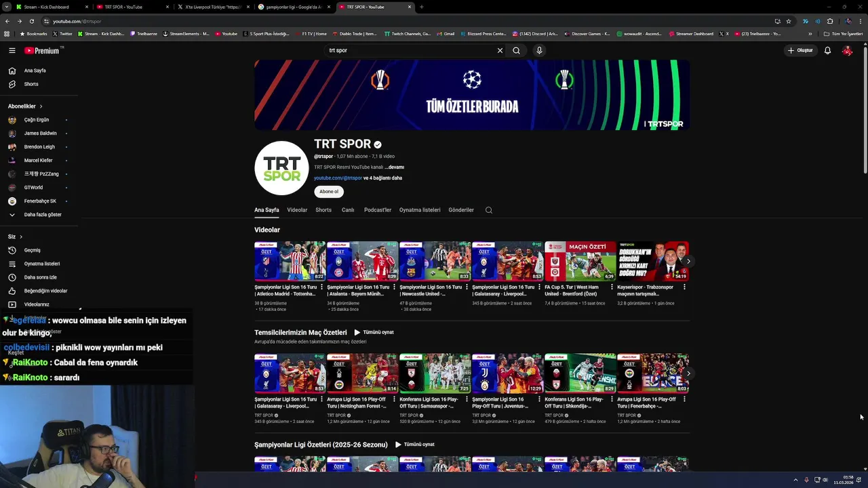Open Geçmiş history in sidebar
868x488 pixels.
(39, 250)
